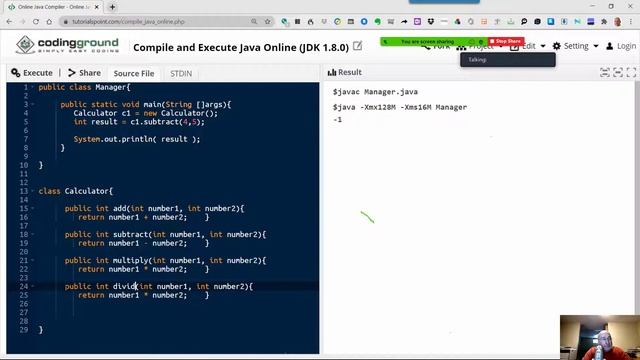640x360 pixels.
Task: Click the '$javac Manager.java' output line
Action: click(x=375, y=92)
